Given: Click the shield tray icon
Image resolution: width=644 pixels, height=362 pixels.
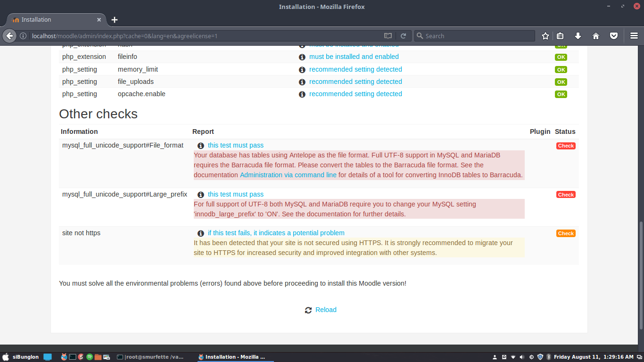Looking at the screenshot, I should coord(540,357).
